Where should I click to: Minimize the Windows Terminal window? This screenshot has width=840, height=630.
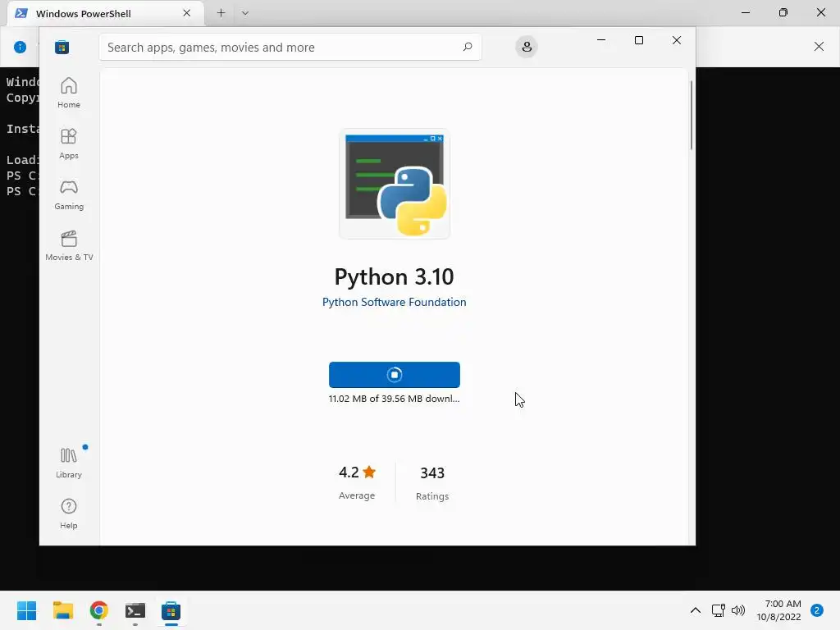click(x=745, y=12)
